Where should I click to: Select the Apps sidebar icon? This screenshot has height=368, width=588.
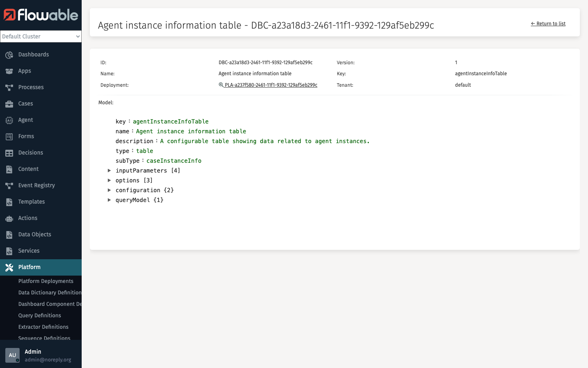coord(9,71)
